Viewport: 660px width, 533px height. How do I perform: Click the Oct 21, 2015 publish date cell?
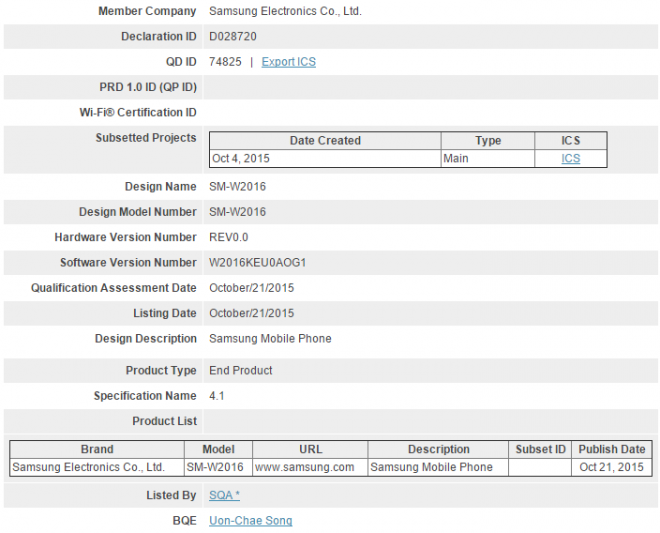[612, 467]
